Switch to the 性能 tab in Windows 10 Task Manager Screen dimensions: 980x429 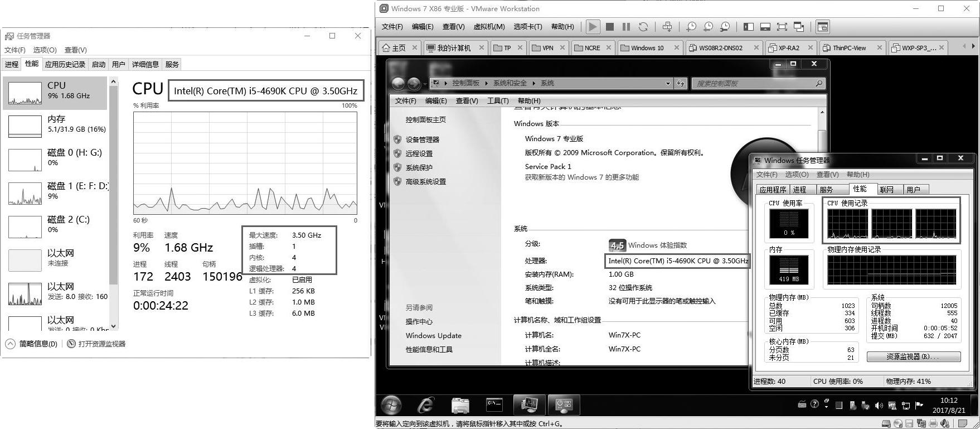click(x=32, y=64)
